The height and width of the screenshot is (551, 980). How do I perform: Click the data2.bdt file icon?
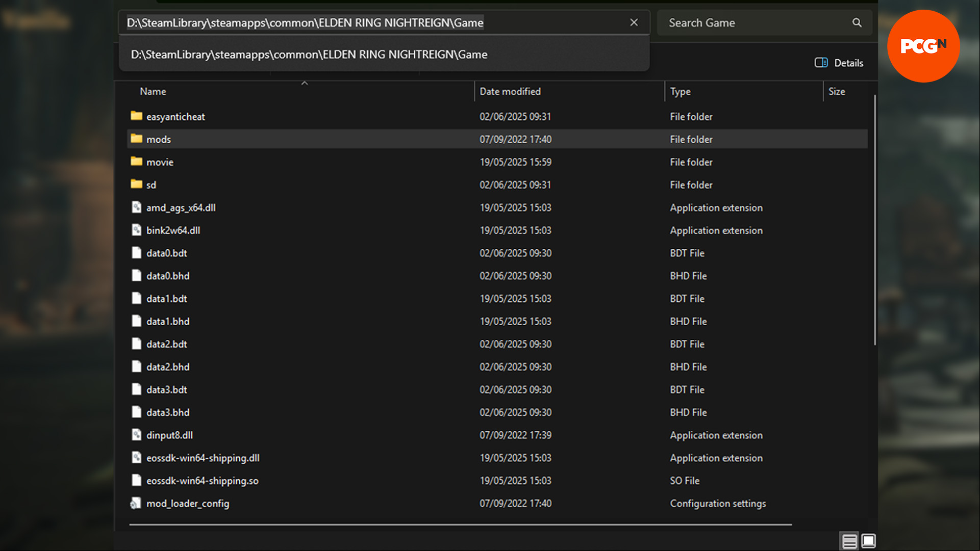[x=136, y=344]
